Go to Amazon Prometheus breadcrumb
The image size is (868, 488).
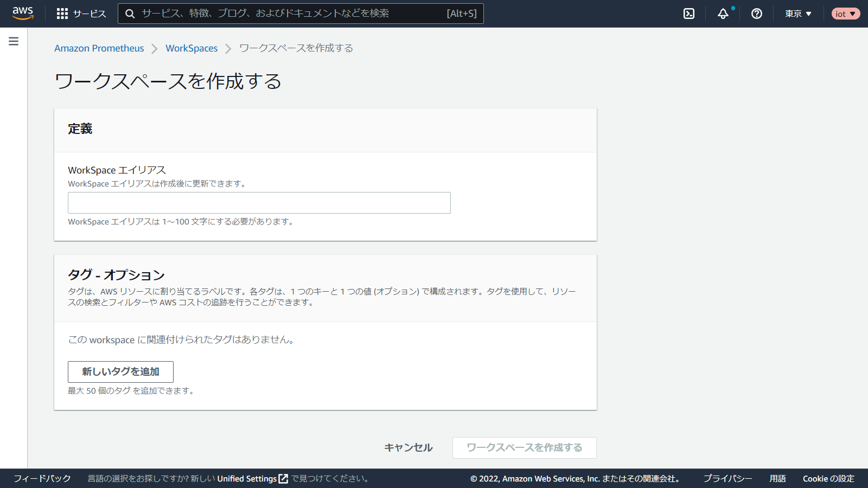99,48
